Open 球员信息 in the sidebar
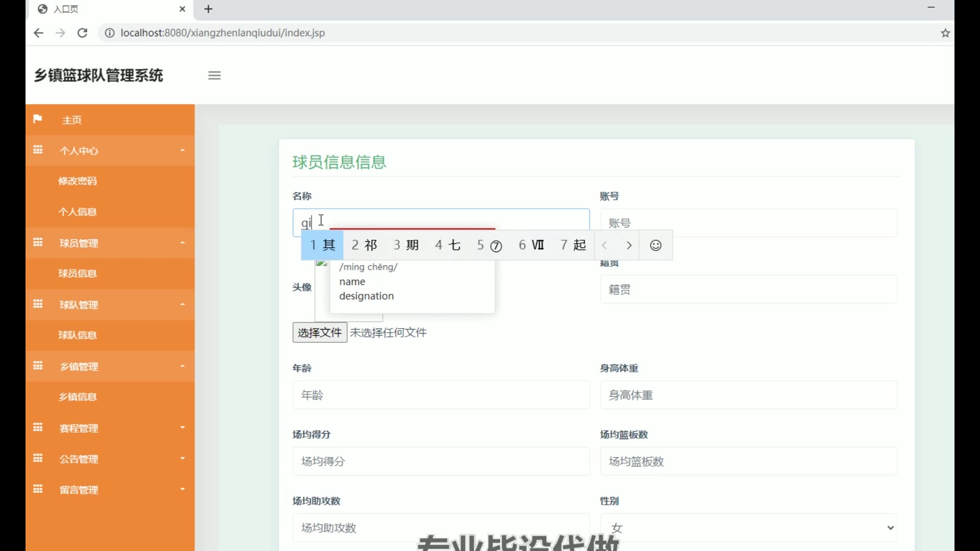980x551 pixels. (78, 273)
